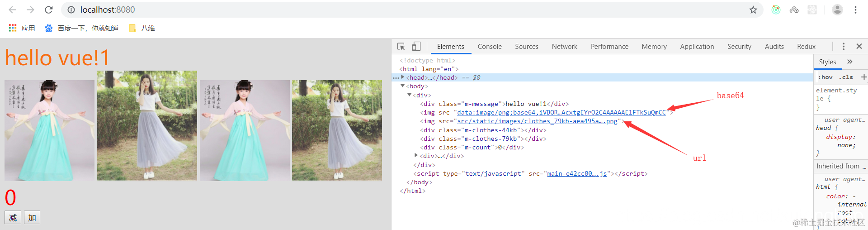
Task: Toggle .cls class editor
Action: click(x=846, y=77)
